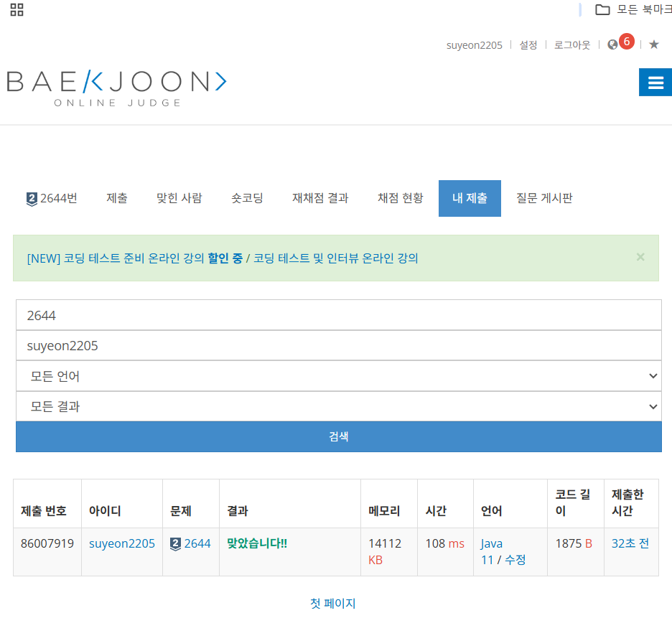Click the 코드 길이 column header

pos(573,502)
